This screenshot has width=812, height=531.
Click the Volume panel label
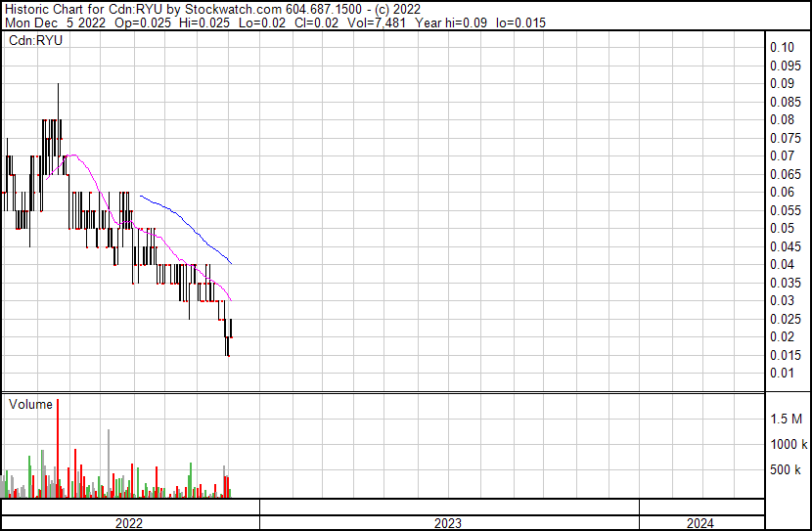click(30, 404)
